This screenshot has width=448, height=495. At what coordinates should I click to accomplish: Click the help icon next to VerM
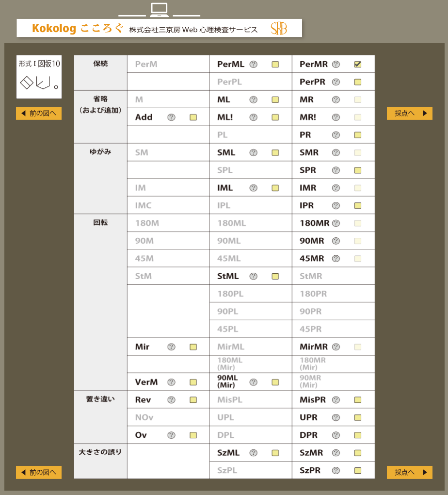click(171, 382)
